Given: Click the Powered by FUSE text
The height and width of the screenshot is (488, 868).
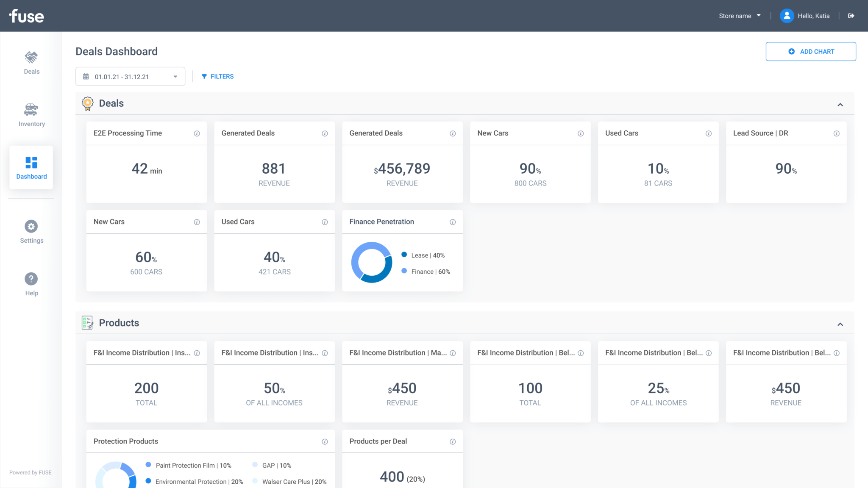Looking at the screenshot, I should click(x=31, y=473).
